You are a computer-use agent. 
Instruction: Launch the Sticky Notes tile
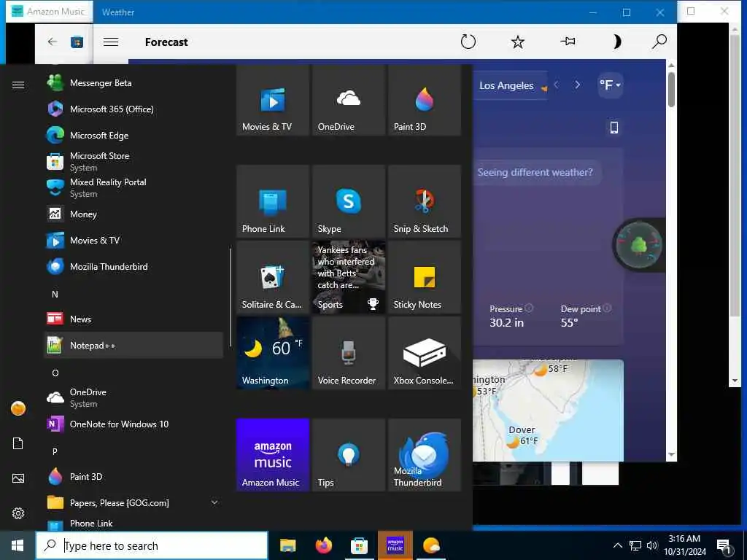tap(425, 277)
